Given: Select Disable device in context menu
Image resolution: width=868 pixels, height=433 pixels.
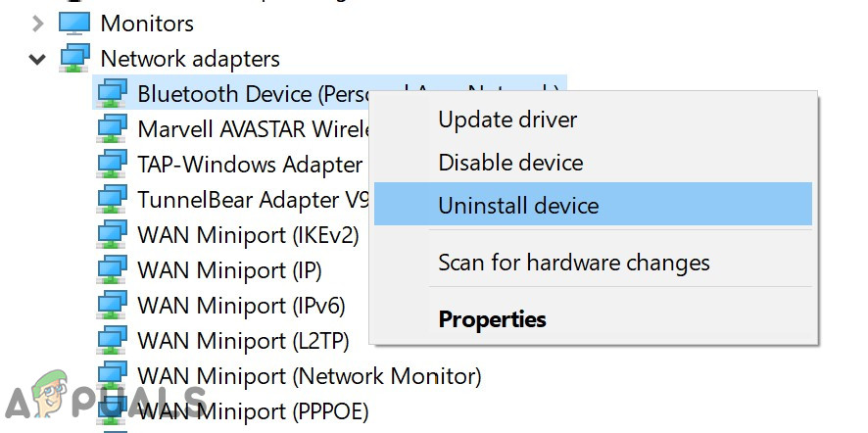Looking at the screenshot, I should click(x=510, y=163).
